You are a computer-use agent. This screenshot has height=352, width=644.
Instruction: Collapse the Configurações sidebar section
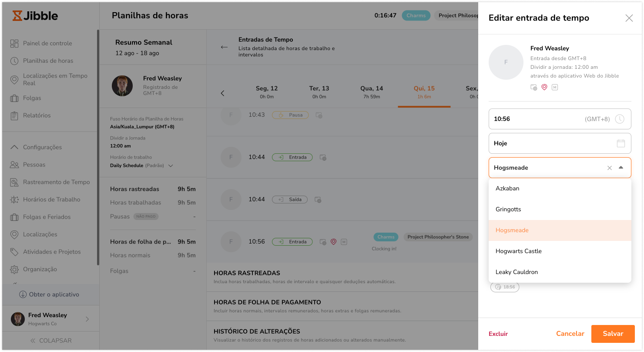click(x=14, y=147)
